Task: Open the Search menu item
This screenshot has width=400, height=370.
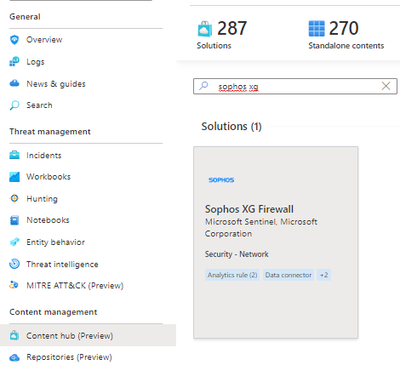Action: pos(39,105)
